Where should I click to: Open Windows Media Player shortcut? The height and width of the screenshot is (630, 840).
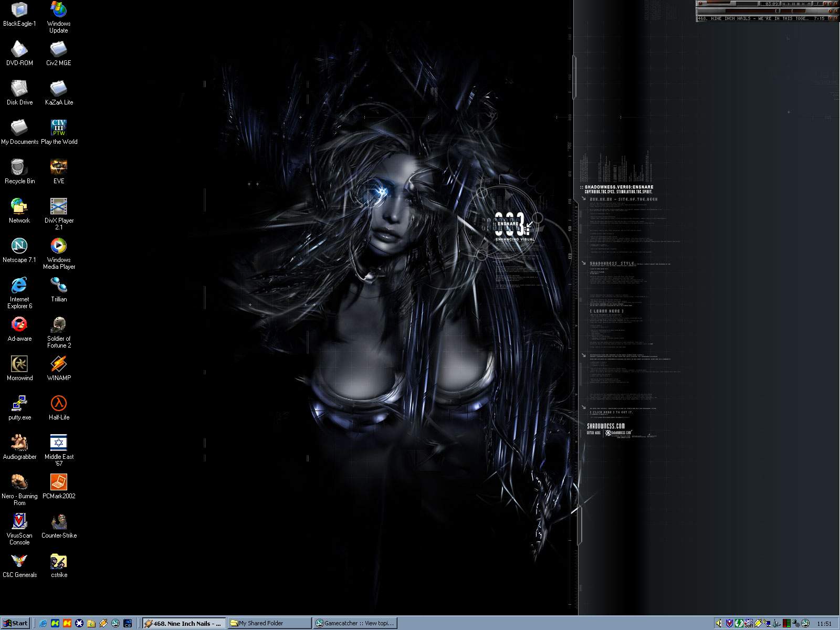coord(59,254)
